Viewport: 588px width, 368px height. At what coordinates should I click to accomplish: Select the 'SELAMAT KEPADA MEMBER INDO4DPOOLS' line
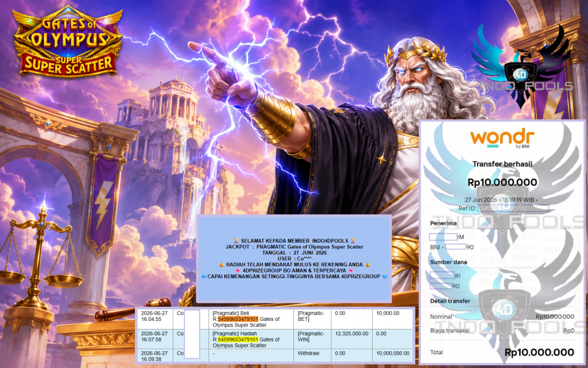point(295,241)
